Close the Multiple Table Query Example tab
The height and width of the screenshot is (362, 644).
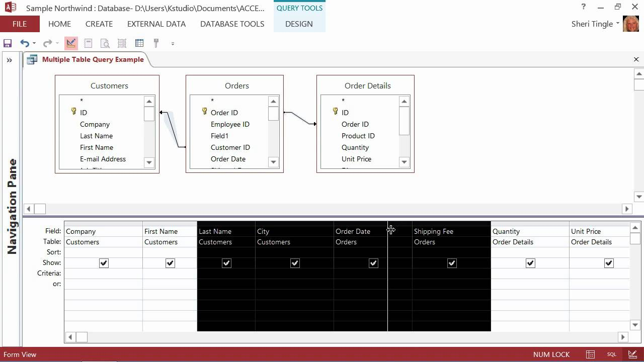pos(636,59)
